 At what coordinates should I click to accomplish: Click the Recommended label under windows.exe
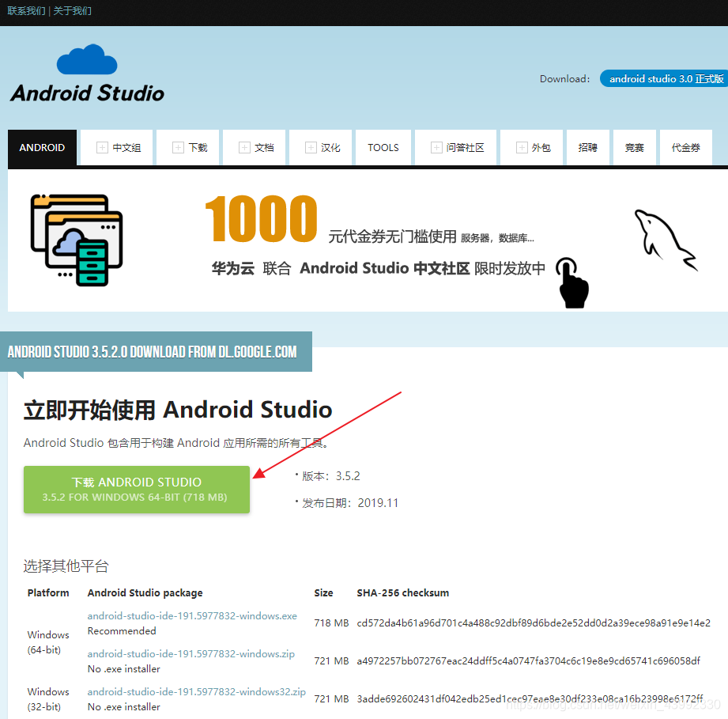pyautogui.click(x=122, y=630)
